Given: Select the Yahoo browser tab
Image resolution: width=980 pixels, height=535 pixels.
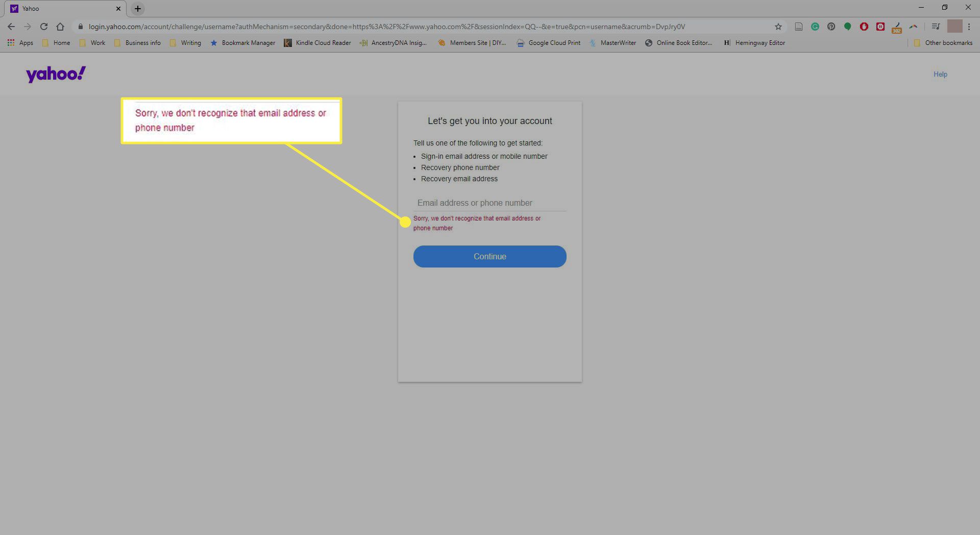Looking at the screenshot, I should click(66, 9).
